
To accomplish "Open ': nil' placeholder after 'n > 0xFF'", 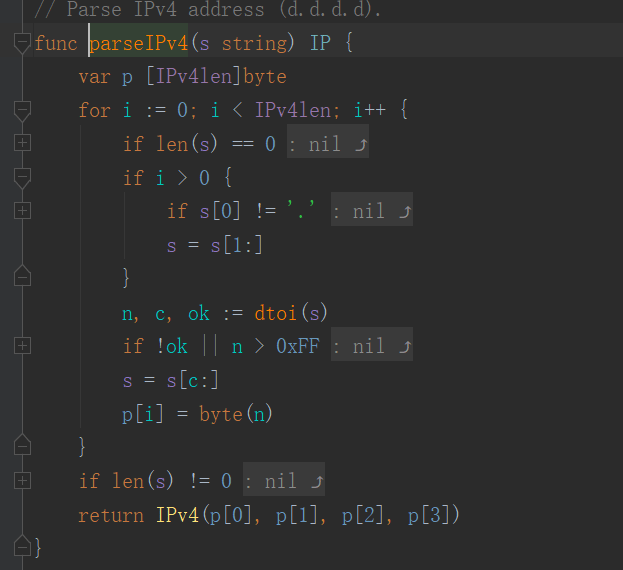I will [372, 346].
